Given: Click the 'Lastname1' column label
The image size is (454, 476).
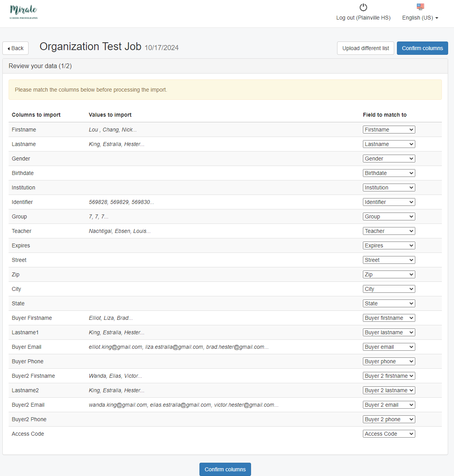Looking at the screenshot, I should (25, 332).
